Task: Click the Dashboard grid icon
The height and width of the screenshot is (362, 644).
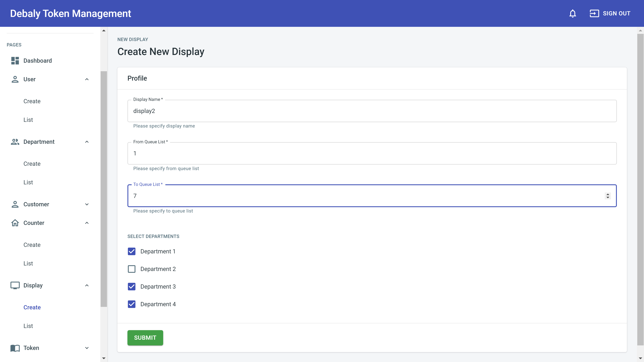Action: click(15, 61)
